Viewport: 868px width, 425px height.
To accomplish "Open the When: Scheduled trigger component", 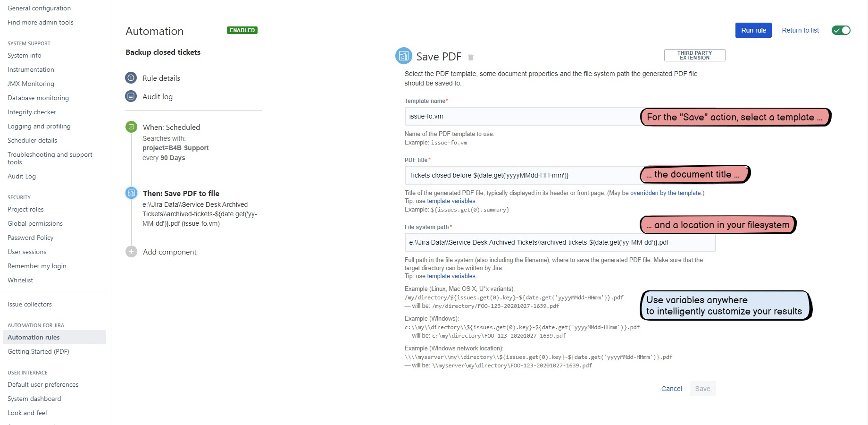I will tap(171, 127).
